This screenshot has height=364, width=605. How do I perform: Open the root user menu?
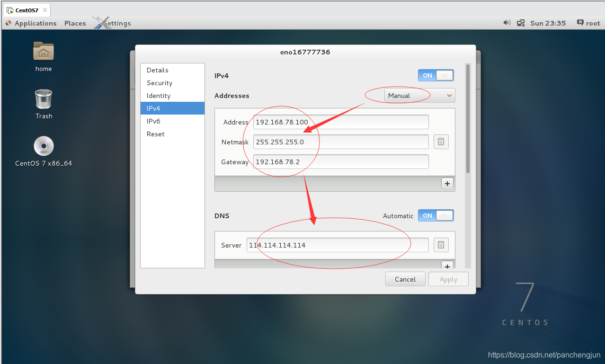(x=588, y=23)
